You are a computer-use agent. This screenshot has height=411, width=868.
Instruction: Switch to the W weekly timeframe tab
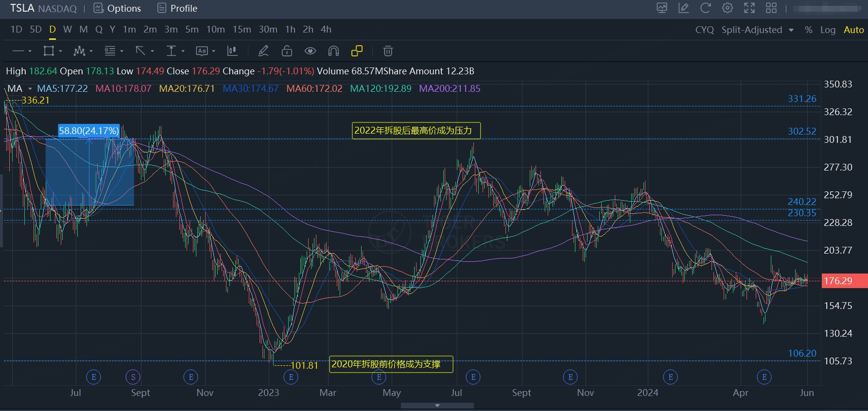[68, 29]
